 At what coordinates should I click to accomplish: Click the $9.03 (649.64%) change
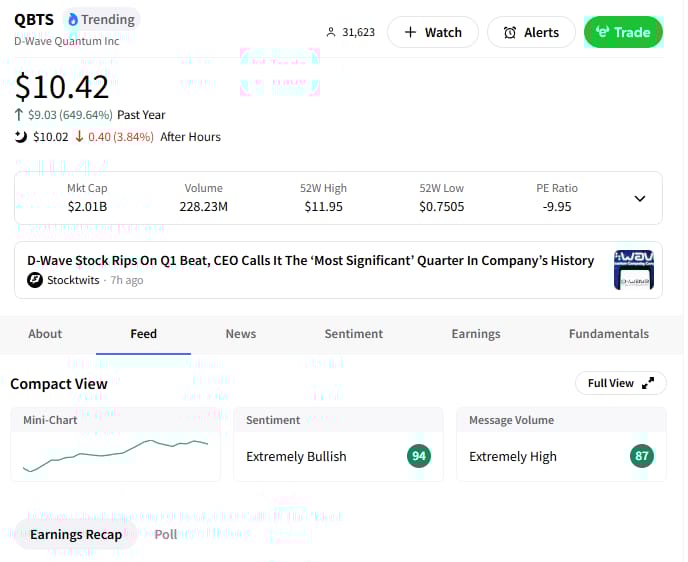coord(70,115)
